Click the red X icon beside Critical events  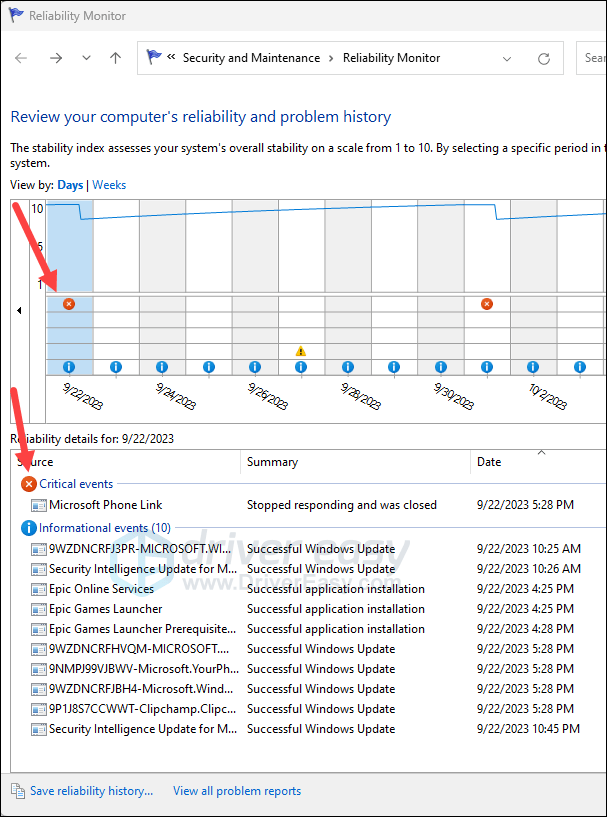tap(28, 483)
